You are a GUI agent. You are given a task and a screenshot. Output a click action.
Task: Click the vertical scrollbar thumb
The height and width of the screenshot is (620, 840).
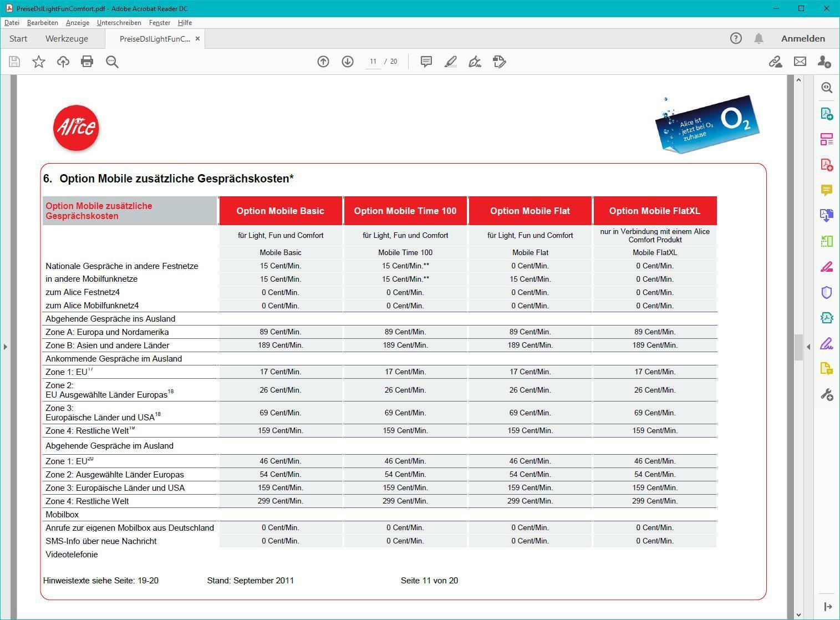(798, 348)
